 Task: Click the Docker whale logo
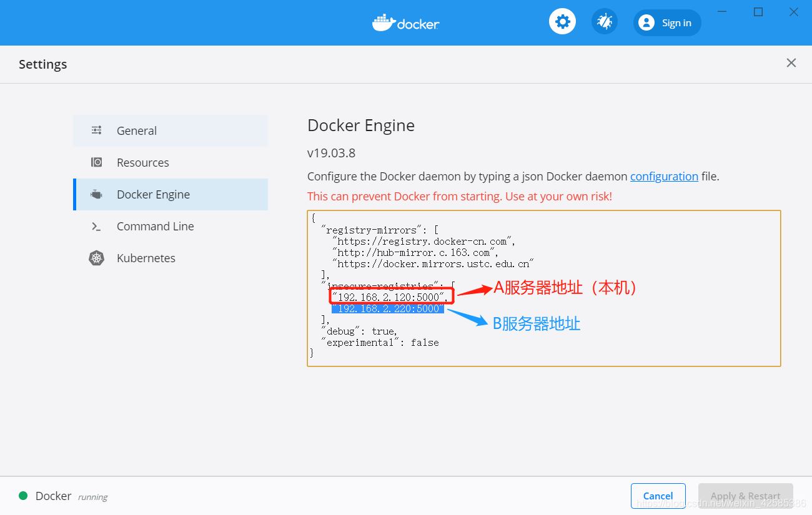pos(384,22)
